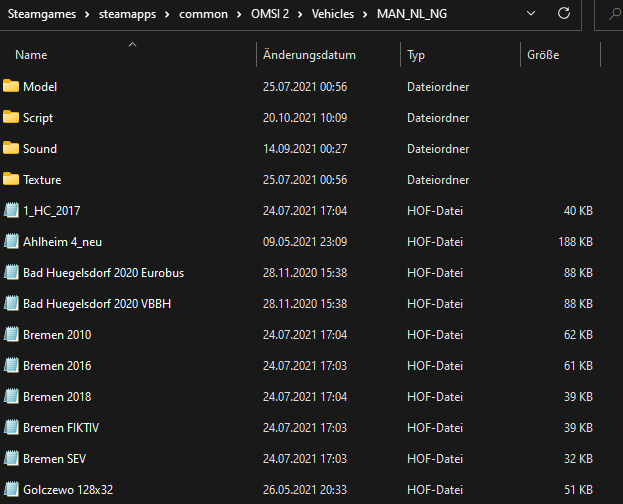
Task: Select the Ahlheim 4_neu file
Action: (x=63, y=241)
